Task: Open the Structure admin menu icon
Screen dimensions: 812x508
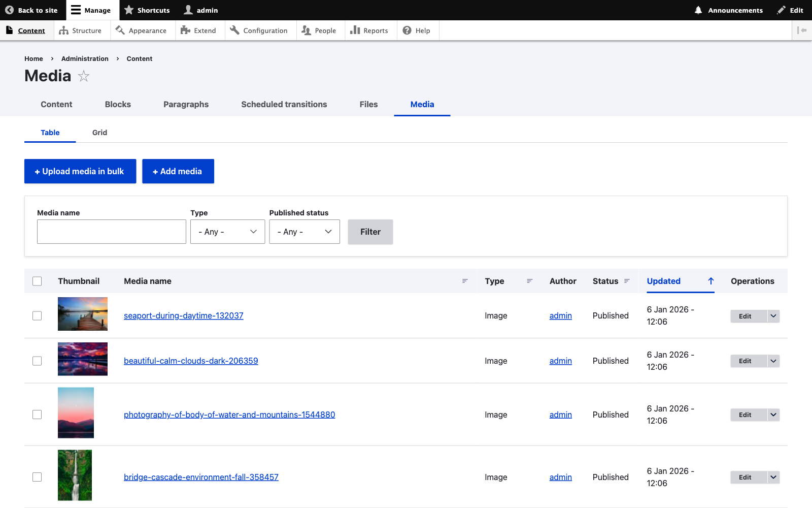Action: (x=64, y=30)
